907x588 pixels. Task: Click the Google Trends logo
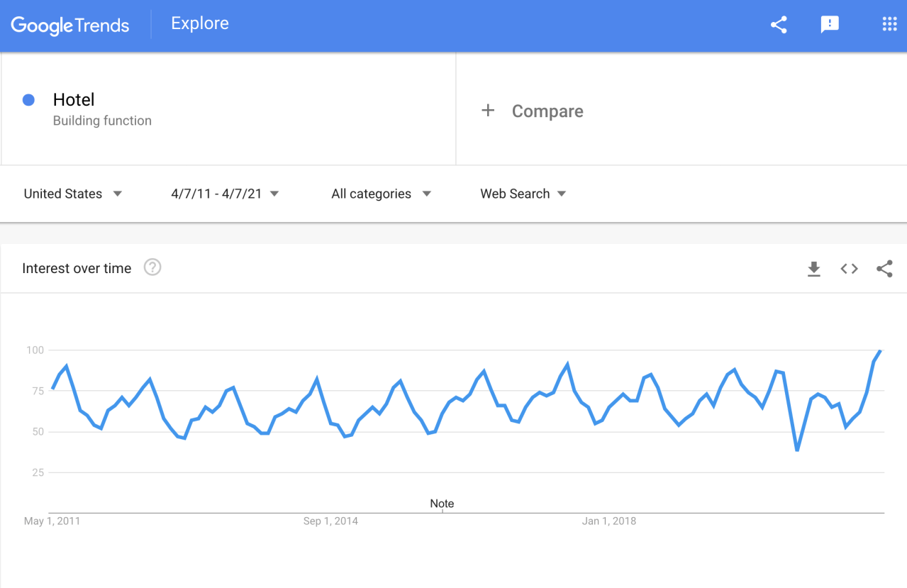(70, 26)
